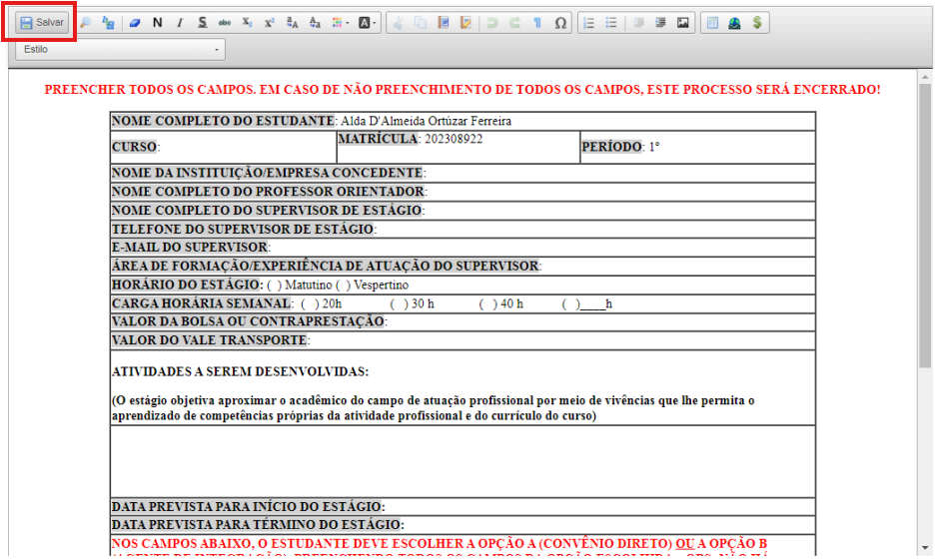Viewport: 935px width, 560px height.
Task: Click the paste from Word icon
Action: 444,23
